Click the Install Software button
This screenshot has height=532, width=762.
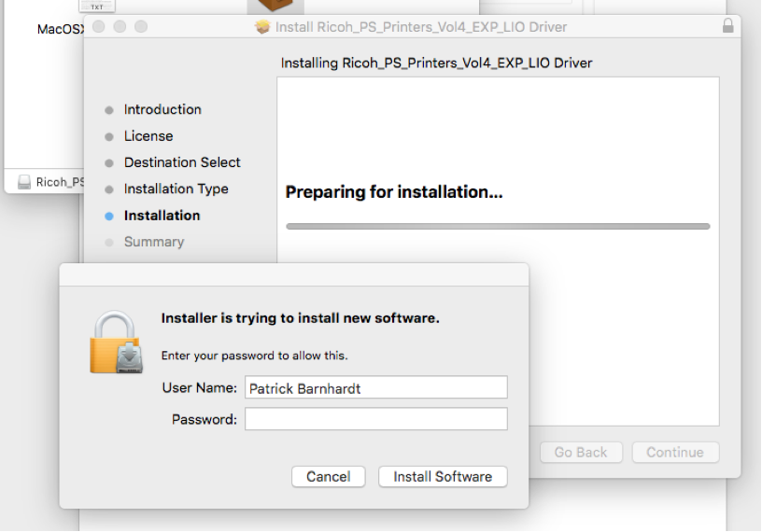click(443, 477)
